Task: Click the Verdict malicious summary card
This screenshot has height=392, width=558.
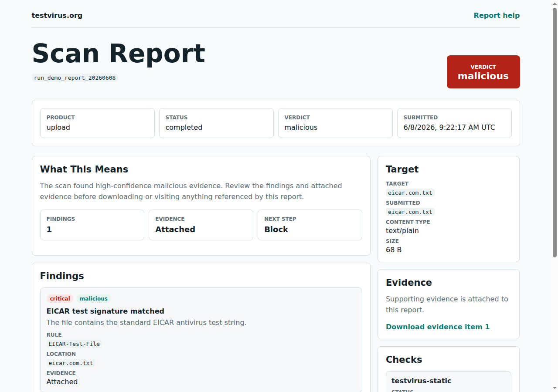Action: pyautogui.click(x=335, y=123)
